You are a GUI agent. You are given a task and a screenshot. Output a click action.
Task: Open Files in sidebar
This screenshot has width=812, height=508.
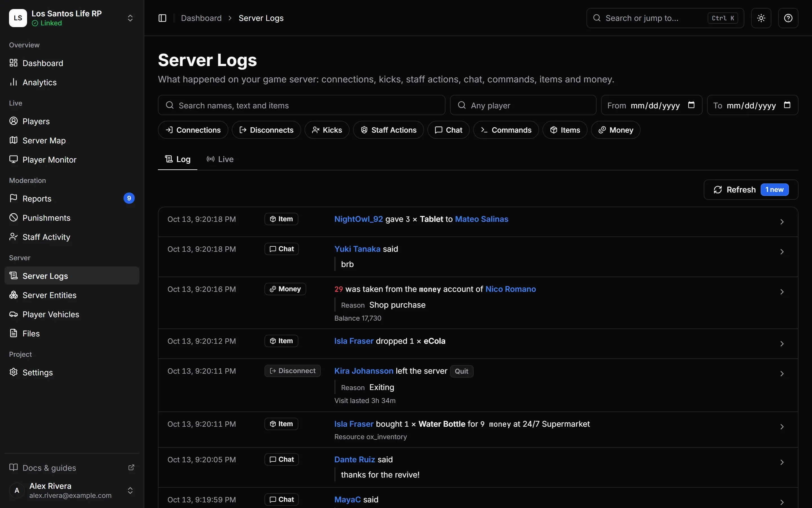[72, 333]
